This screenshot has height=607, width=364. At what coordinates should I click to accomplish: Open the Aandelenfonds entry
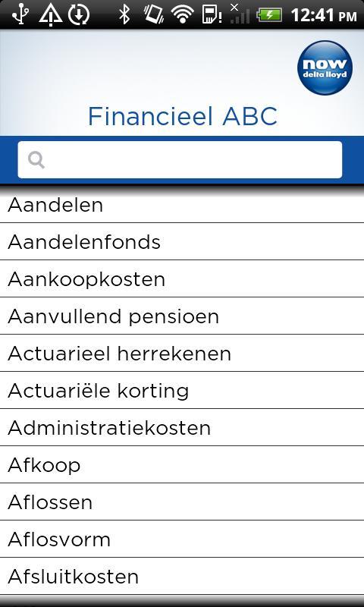[182, 241]
